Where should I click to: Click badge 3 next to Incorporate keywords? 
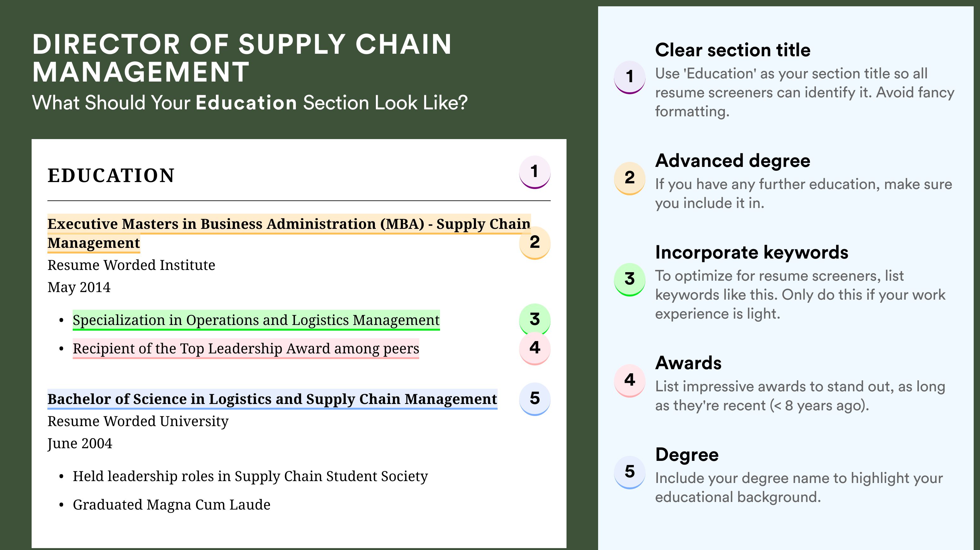630,279
